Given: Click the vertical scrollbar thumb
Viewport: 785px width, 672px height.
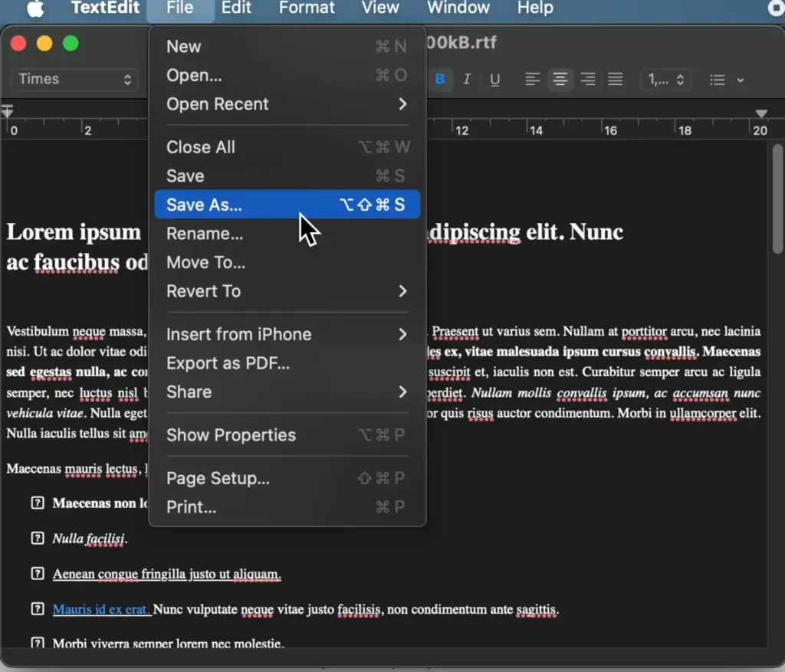Looking at the screenshot, I should pyautogui.click(x=777, y=198).
